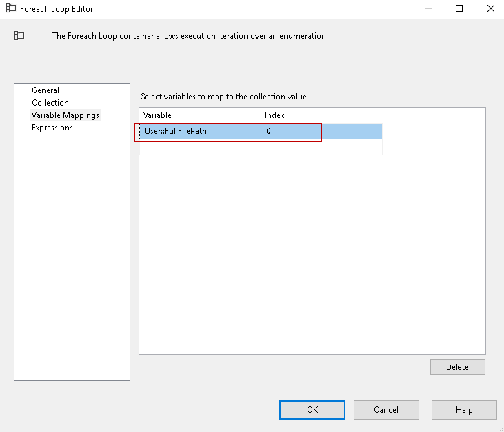This screenshot has width=504, height=432.
Task: Close the Foreach Loop Editor dialog
Action: (490, 9)
